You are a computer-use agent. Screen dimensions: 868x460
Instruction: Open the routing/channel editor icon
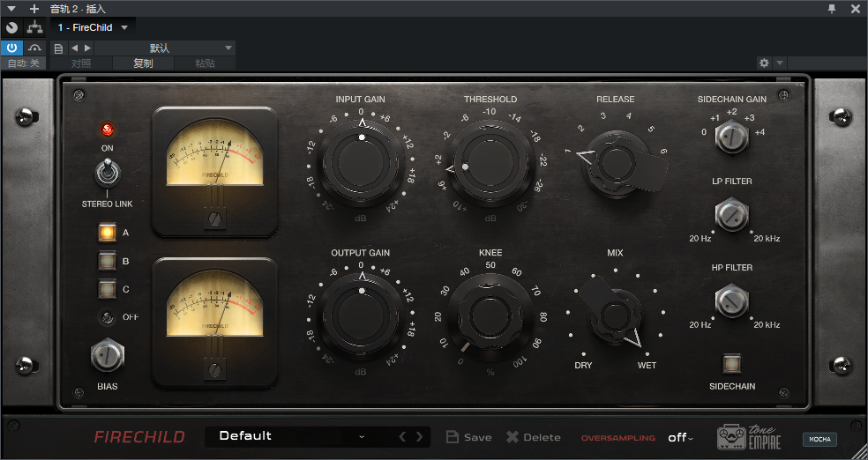35,27
